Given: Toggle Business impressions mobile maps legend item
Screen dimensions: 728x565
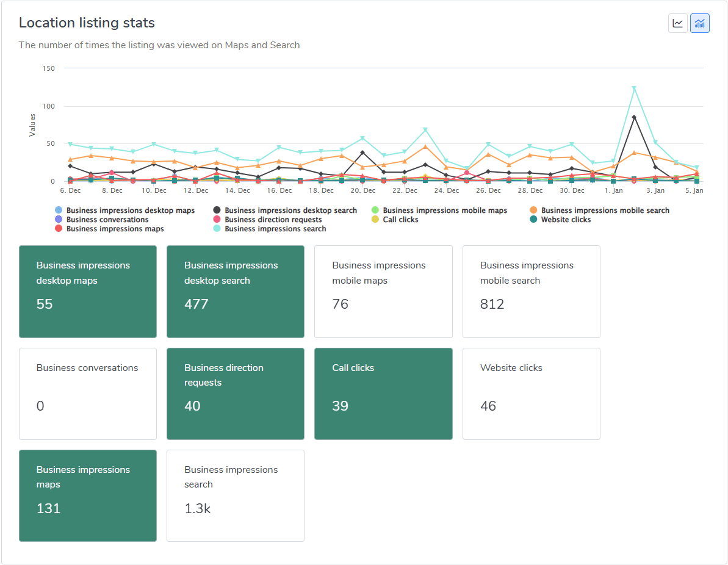Looking at the screenshot, I should point(439,211).
